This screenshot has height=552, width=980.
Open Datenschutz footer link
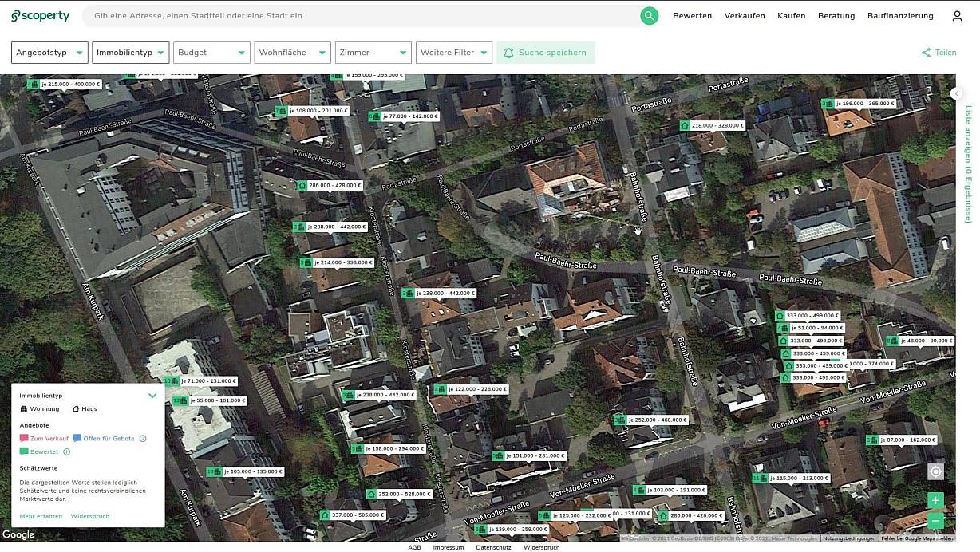[x=493, y=547]
